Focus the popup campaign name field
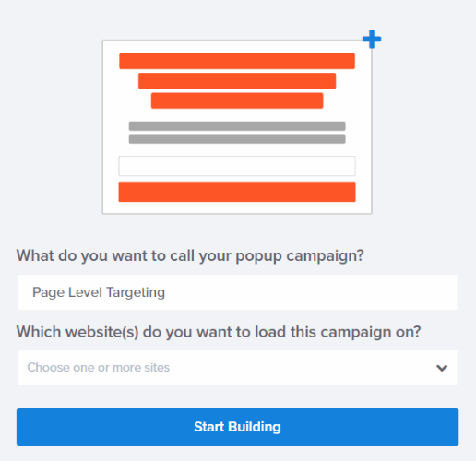Image resolution: width=476 pixels, height=461 pixels. pos(237,292)
